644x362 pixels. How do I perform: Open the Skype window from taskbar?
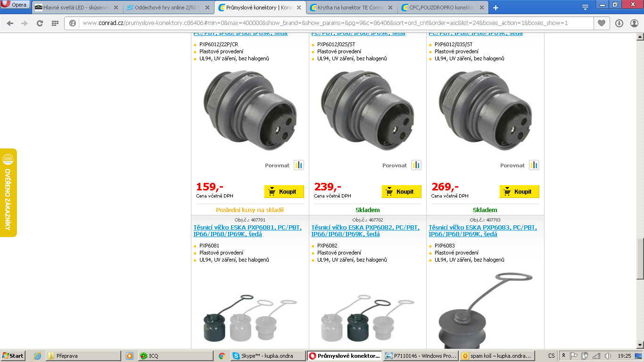(x=267, y=356)
